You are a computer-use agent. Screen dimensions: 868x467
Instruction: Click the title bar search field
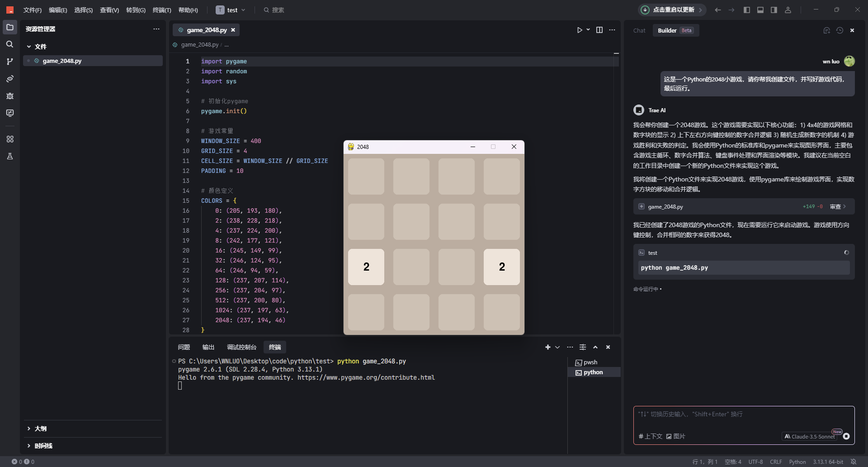(x=274, y=10)
